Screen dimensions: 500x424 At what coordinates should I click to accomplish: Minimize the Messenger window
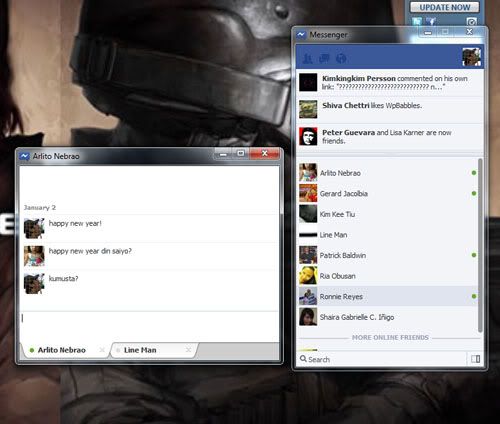[428, 32]
